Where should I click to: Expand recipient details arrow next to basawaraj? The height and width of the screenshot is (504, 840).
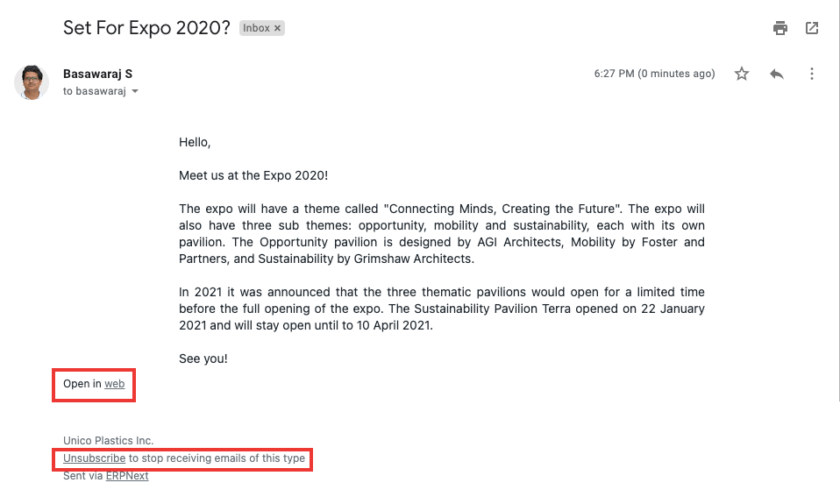(x=135, y=92)
